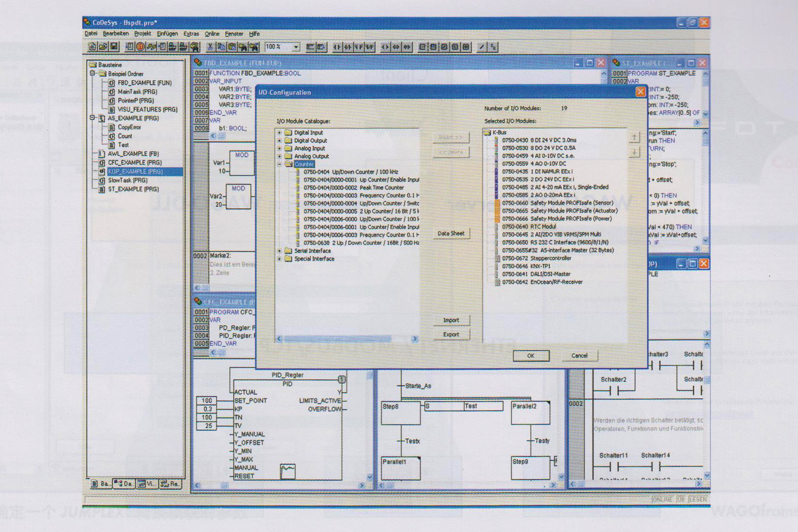Click the move-up arrow for selected modules

[x=634, y=138]
